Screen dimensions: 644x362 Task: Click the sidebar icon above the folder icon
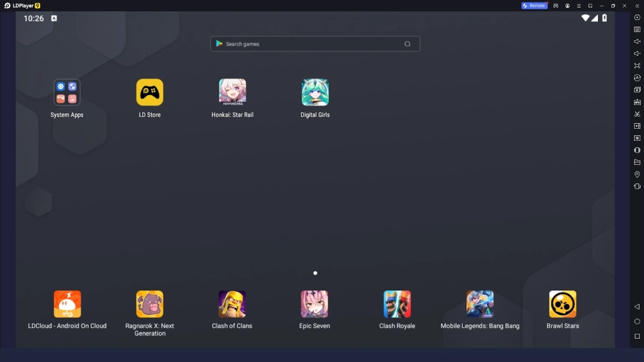point(637,150)
